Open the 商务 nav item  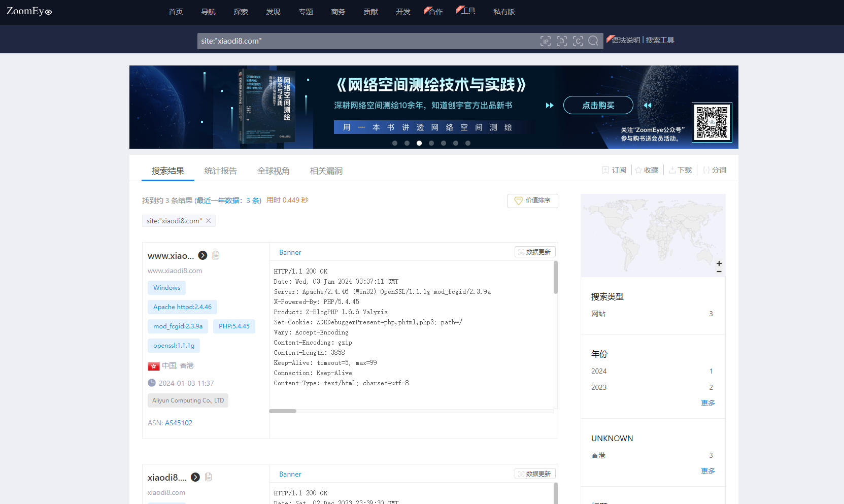(338, 12)
